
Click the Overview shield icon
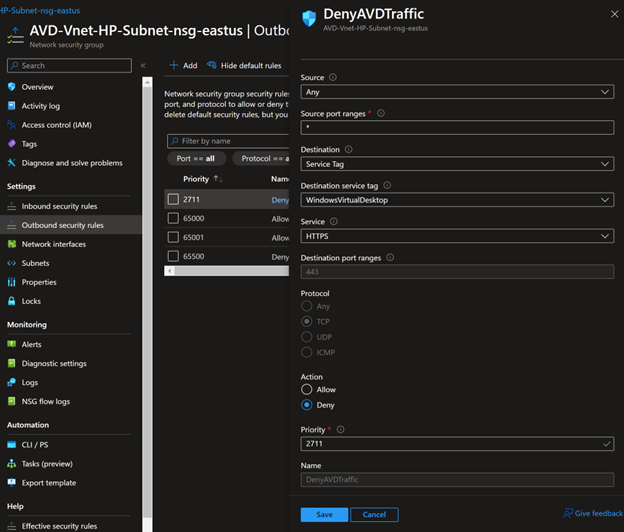pyautogui.click(x=12, y=87)
